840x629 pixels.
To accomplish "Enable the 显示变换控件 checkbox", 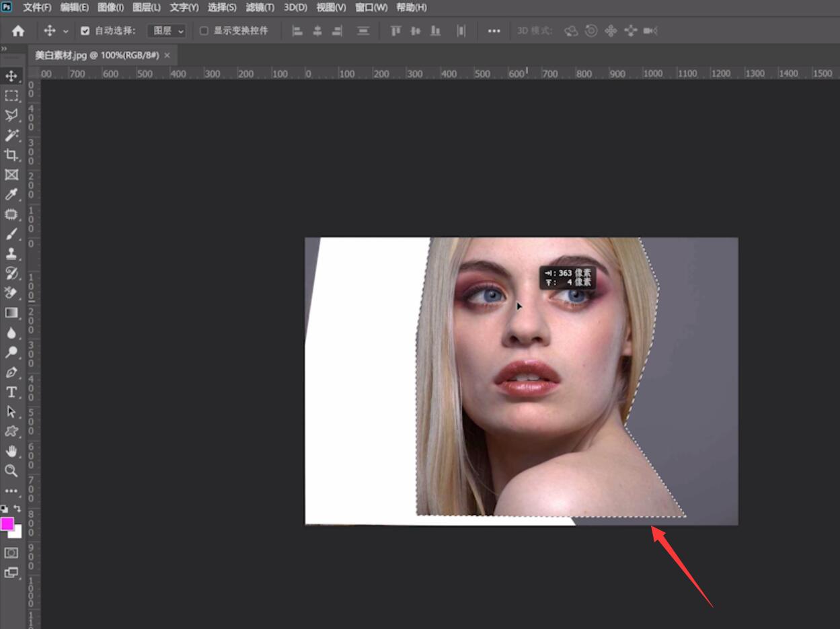I will tap(204, 31).
